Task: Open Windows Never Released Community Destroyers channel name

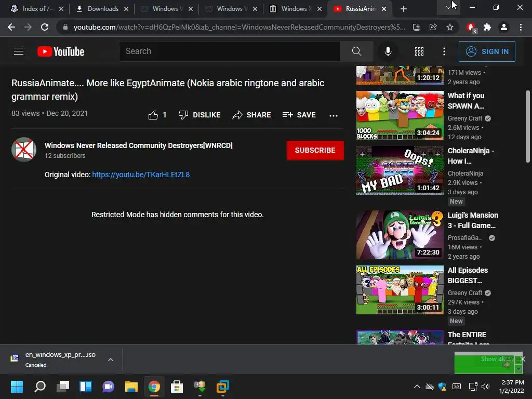Action: (x=138, y=145)
